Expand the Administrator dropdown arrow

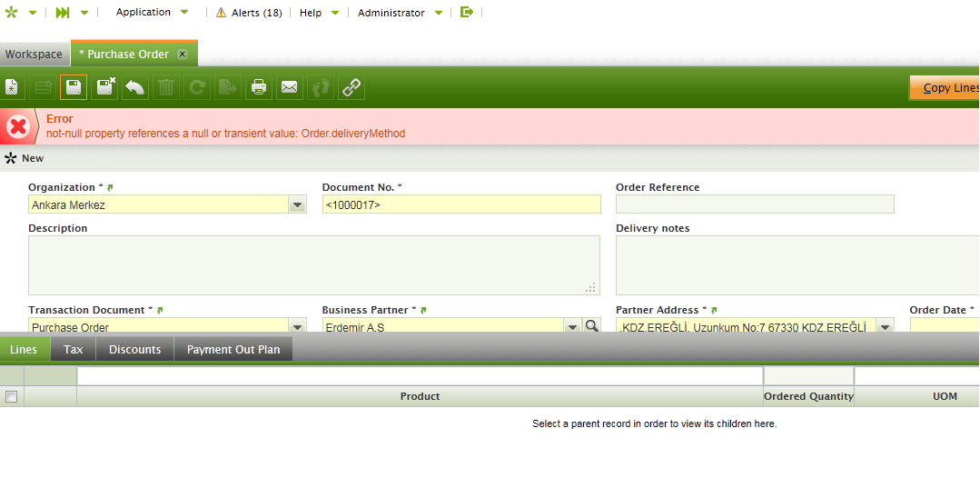click(439, 13)
